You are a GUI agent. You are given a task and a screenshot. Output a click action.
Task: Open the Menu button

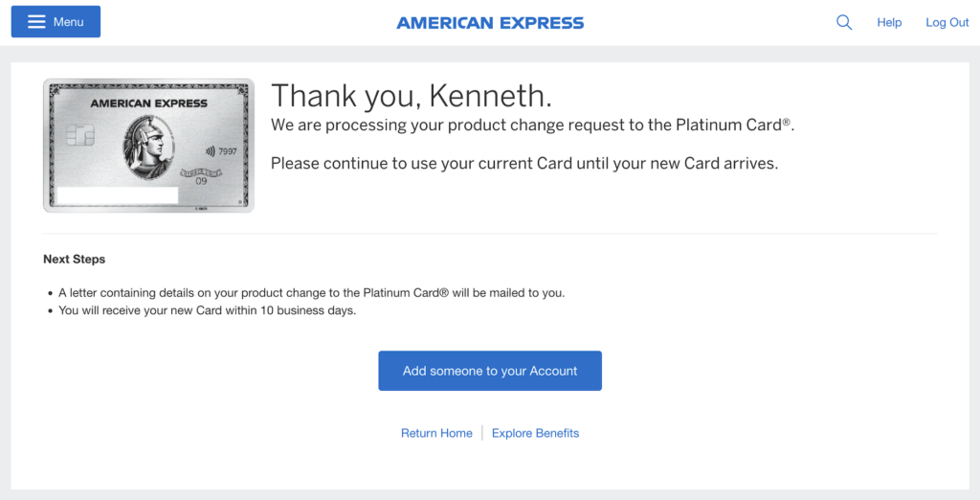tap(56, 22)
